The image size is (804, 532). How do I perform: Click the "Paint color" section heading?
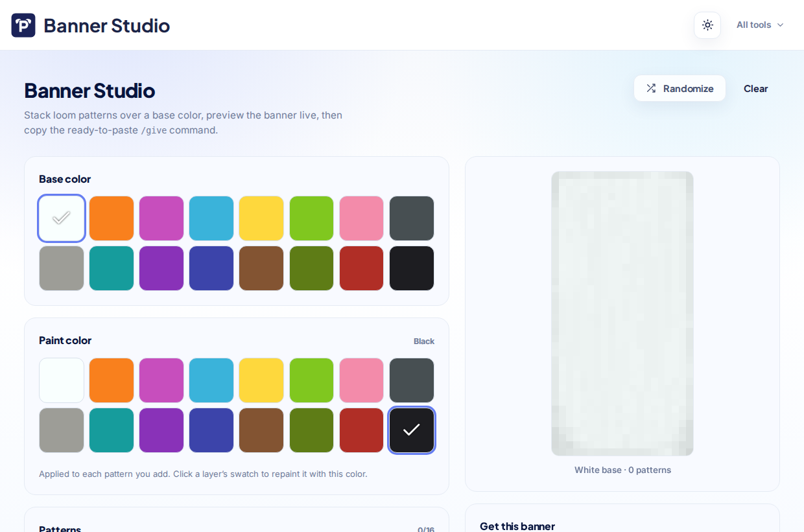pyautogui.click(x=65, y=340)
